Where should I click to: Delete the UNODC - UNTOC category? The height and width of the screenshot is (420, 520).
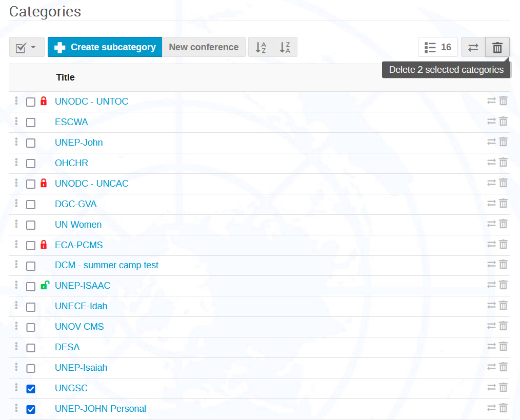pyautogui.click(x=504, y=101)
